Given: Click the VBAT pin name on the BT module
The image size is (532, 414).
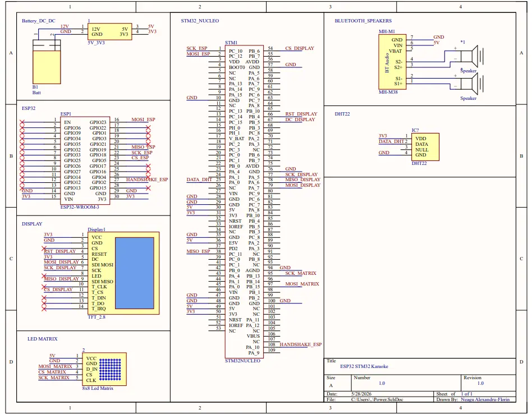Looking at the screenshot, I should coord(396,51).
